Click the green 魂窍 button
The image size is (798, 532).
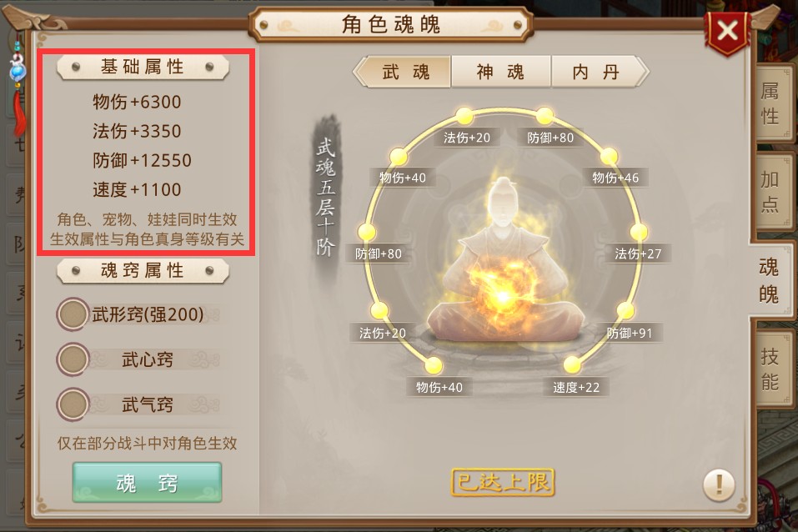point(147,482)
